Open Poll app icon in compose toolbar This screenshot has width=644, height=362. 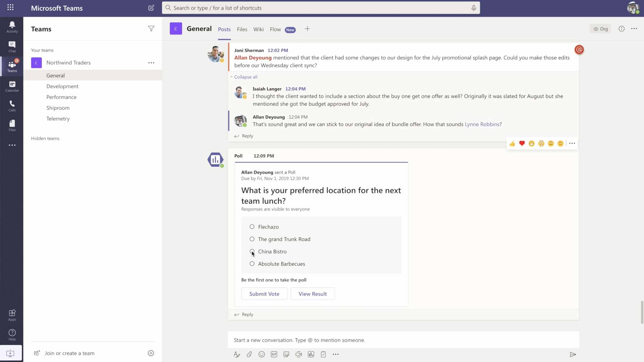[x=311, y=354]
